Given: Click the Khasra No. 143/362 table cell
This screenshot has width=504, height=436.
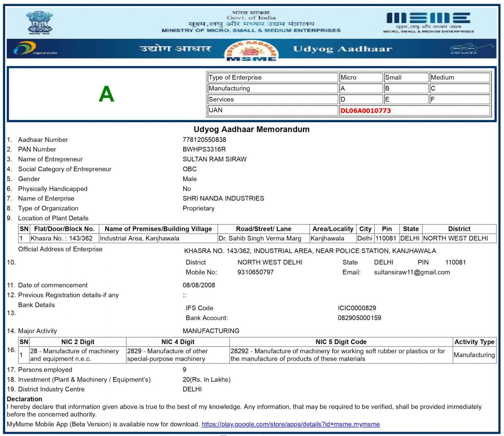Looking at the screenshot, I should [x=62, y=238].
